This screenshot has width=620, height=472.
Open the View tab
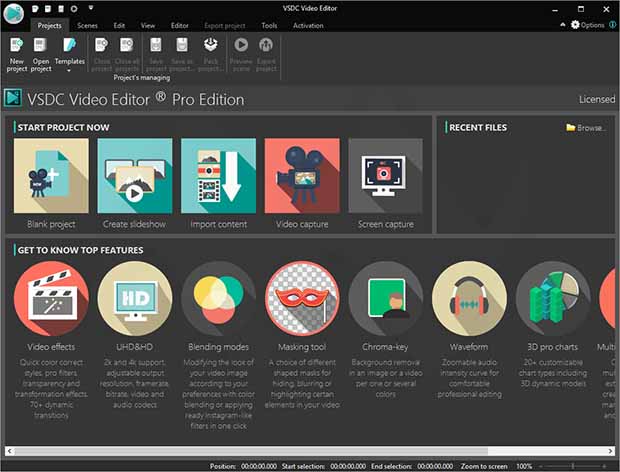tap(147, 26)
